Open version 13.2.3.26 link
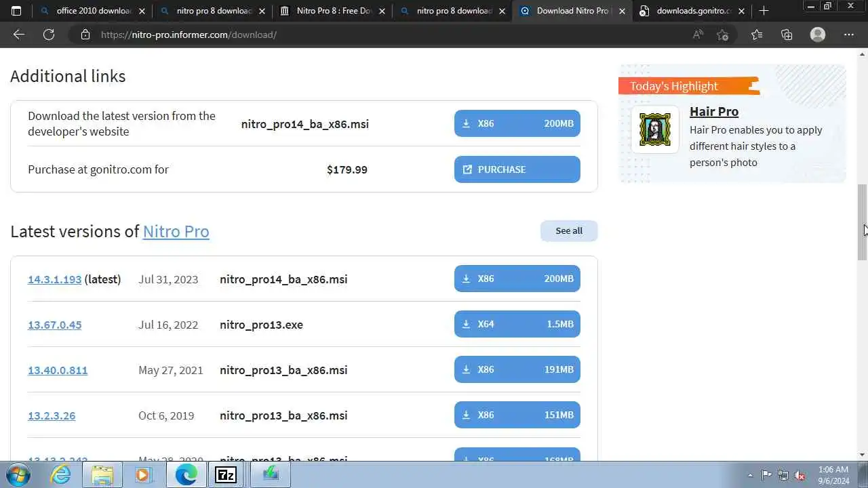868x488 pixels. tap(52, 415)
